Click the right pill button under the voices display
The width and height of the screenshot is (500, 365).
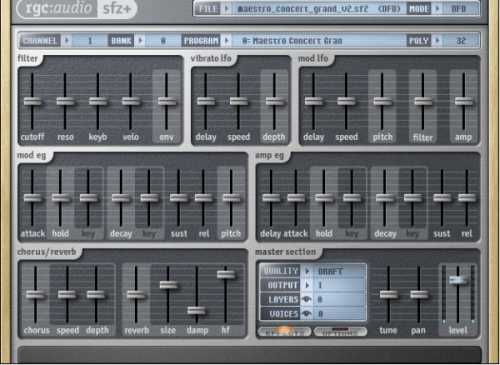coord(340,331)
